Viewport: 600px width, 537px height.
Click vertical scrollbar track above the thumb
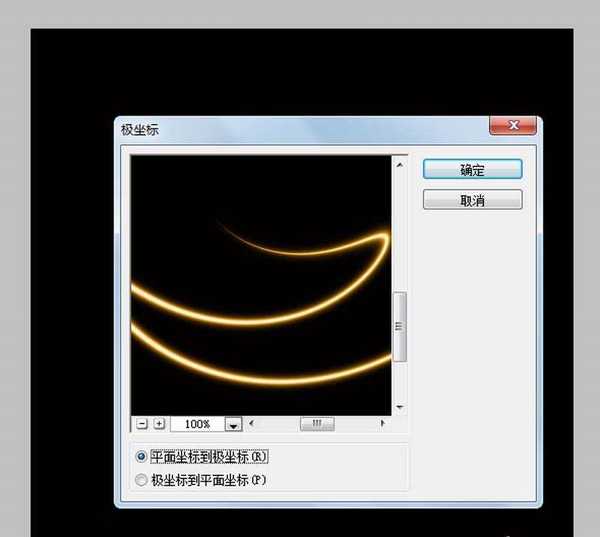tap(400, 230)
